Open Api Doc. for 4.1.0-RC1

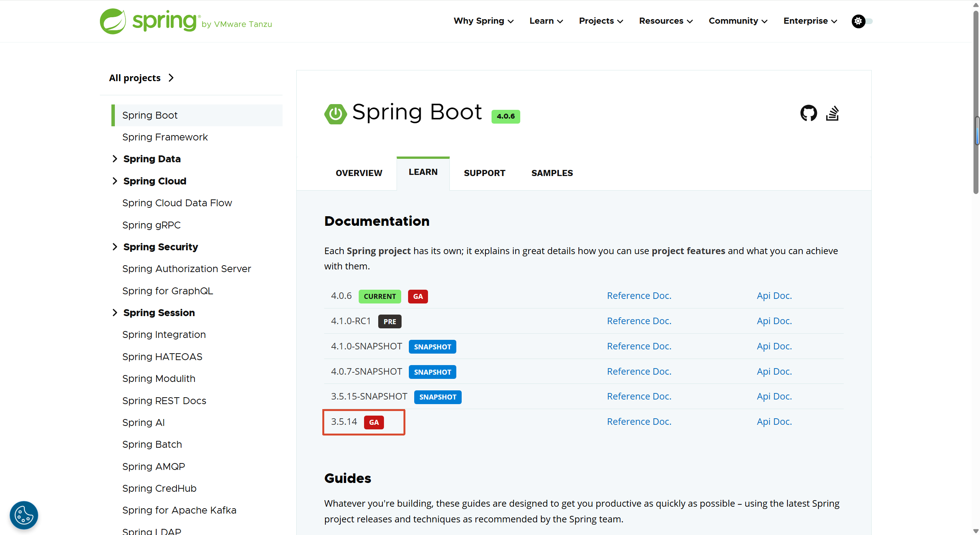point(774,321)
